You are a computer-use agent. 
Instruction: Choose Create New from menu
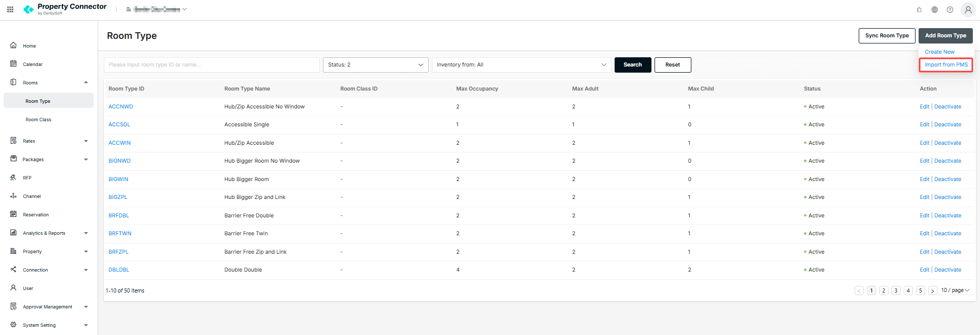pyautogui.click(x=940, y=52)
